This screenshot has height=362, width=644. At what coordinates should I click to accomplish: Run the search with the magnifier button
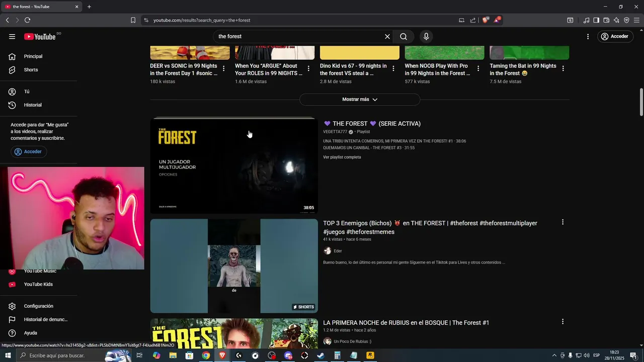click(404, 36)
